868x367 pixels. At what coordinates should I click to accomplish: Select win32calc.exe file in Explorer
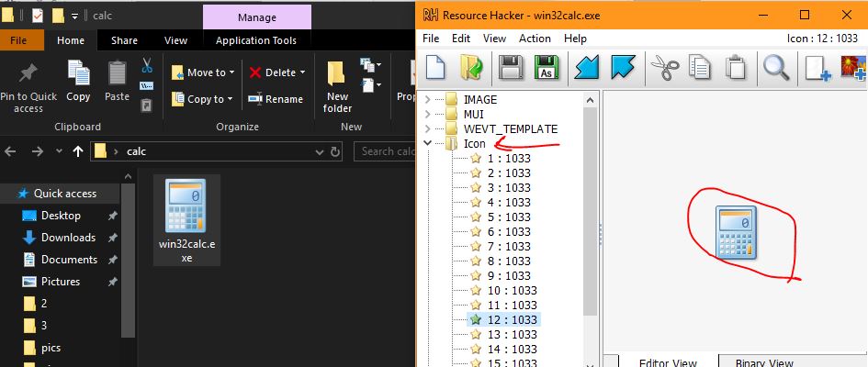186,220
